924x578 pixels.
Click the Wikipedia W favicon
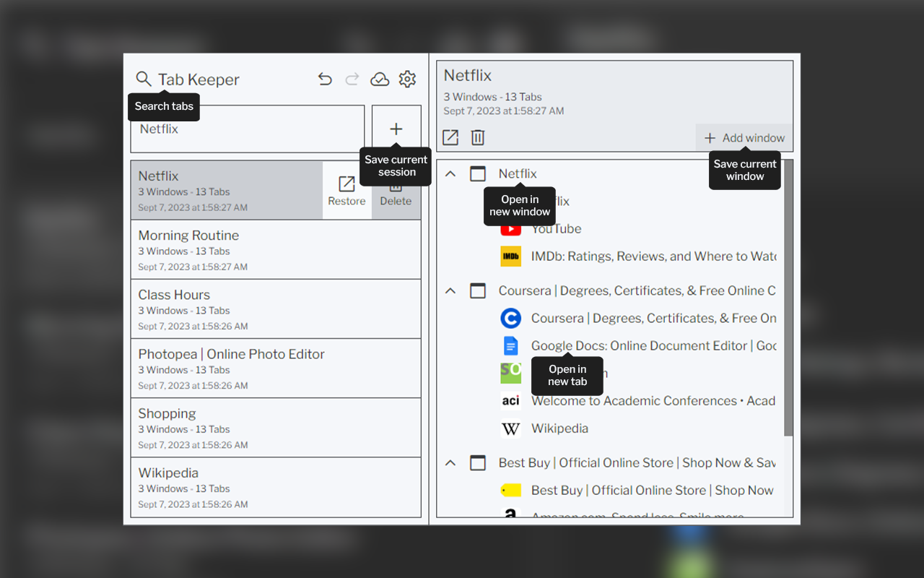point(510,428)
